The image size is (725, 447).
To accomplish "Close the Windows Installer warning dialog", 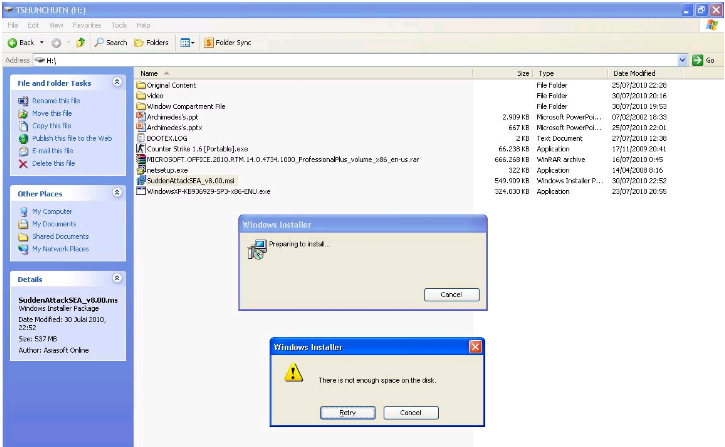I will (x=475, y=347).
